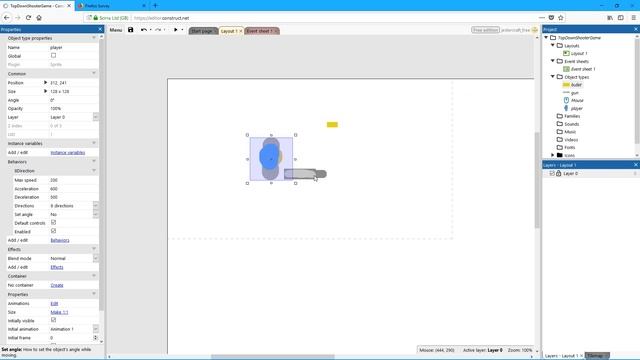Click the browser home icon
The height and width of the screenshot is (360, 640).
point(39,18)
